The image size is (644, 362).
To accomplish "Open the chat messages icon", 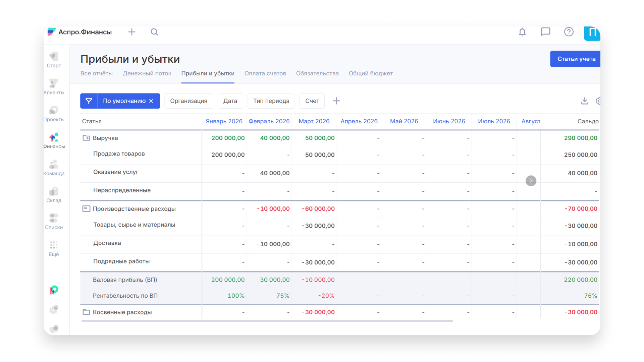I will (545, 32).
